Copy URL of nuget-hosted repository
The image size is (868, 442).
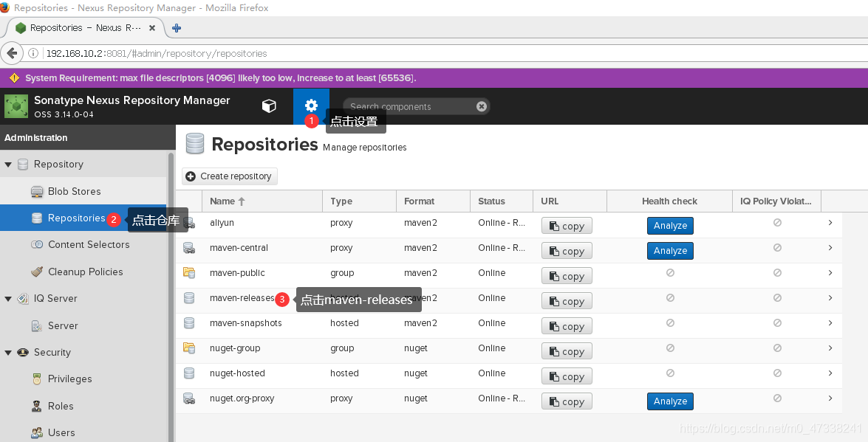pyautogui.click(x=567, y=376)
